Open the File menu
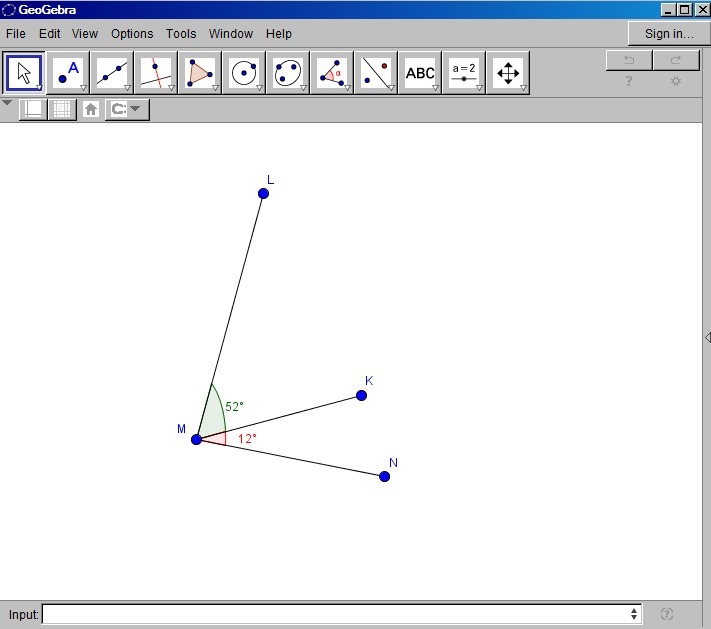Viewport: 711px width, 629px height. (x=16, y=34)
